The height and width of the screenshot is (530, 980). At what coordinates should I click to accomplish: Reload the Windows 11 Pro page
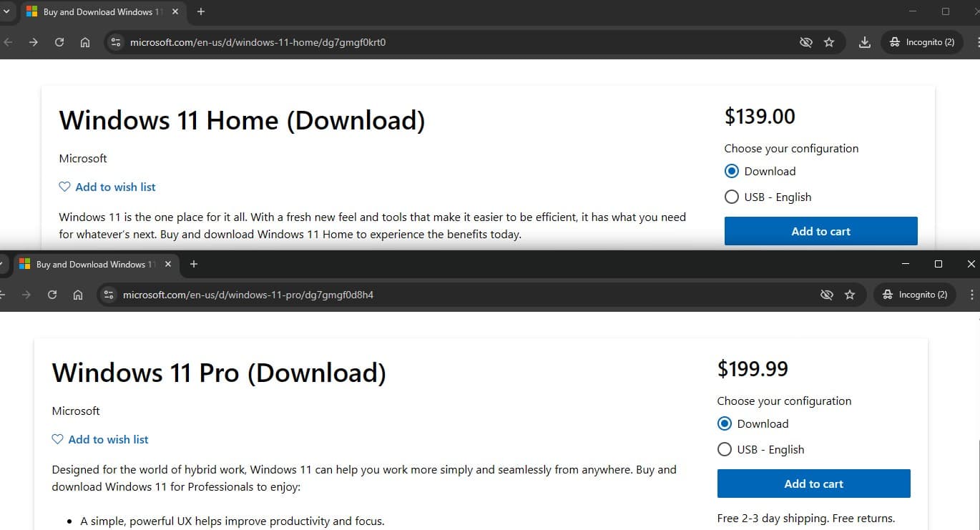point(52,295)
